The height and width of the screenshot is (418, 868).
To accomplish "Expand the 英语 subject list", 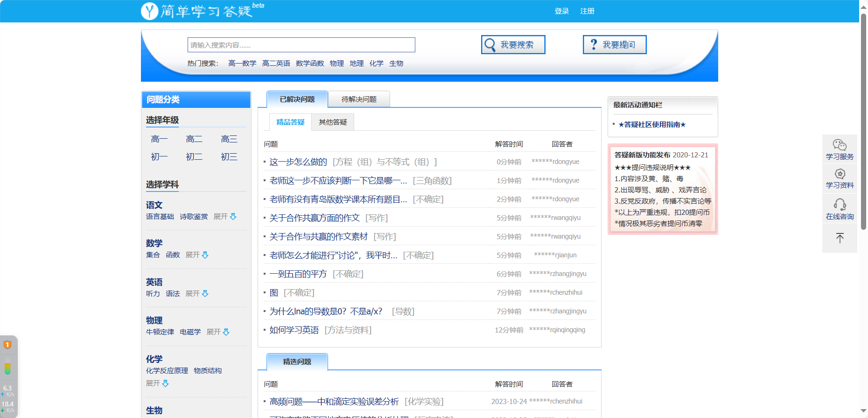I will coord(197,294).
